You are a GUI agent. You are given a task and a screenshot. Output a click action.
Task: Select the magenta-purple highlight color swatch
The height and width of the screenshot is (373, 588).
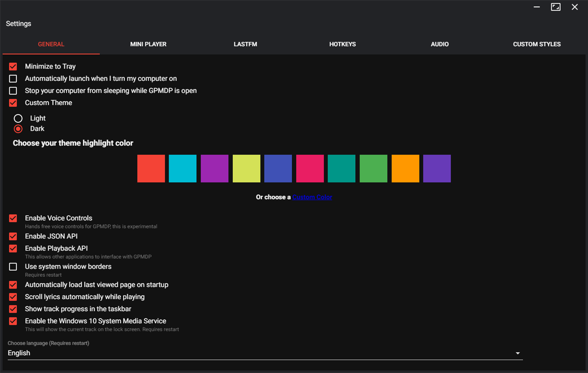[214, 169]
